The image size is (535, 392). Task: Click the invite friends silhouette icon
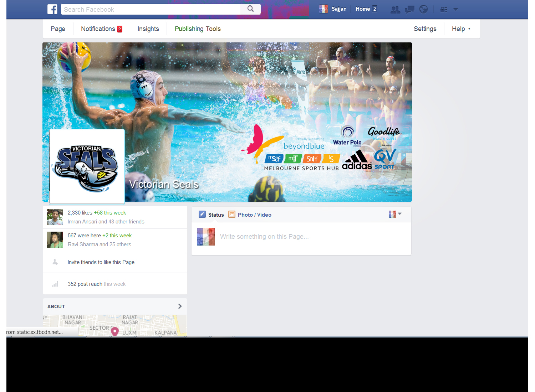click(55, 262)
